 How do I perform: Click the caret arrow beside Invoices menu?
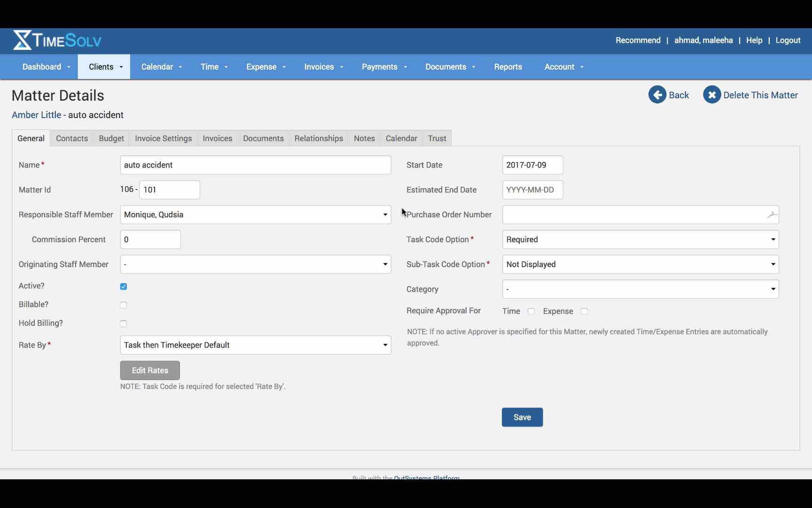[342, 67]
